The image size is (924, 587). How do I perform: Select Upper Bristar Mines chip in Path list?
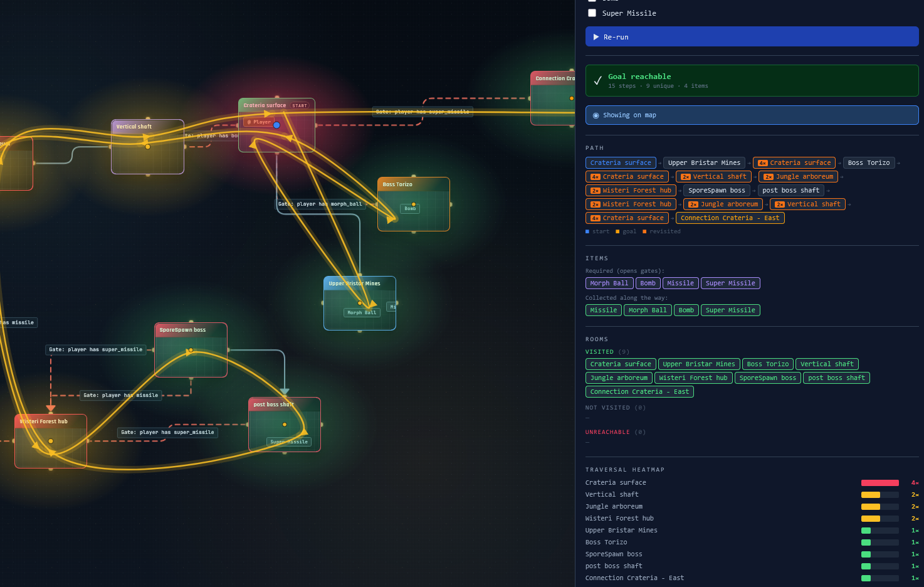pos(704,162)
